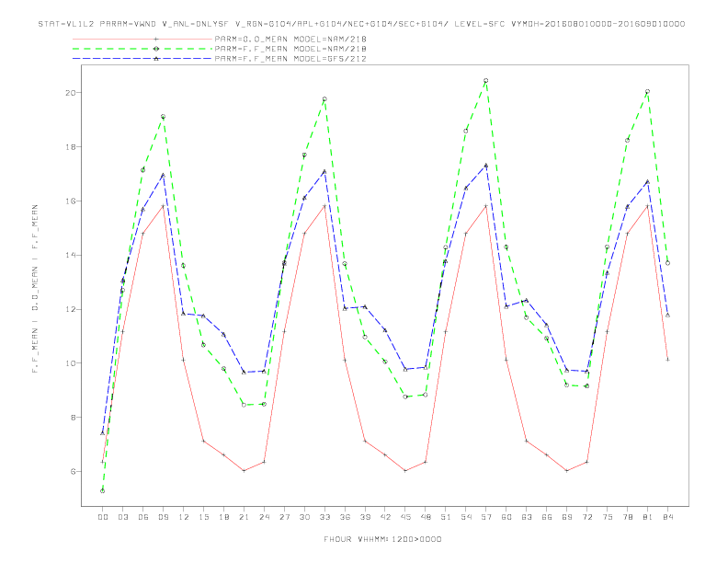Click y-axis tick value 12
Image resolution: width=728 pixels, height=563 pixels.
(70, 309)
